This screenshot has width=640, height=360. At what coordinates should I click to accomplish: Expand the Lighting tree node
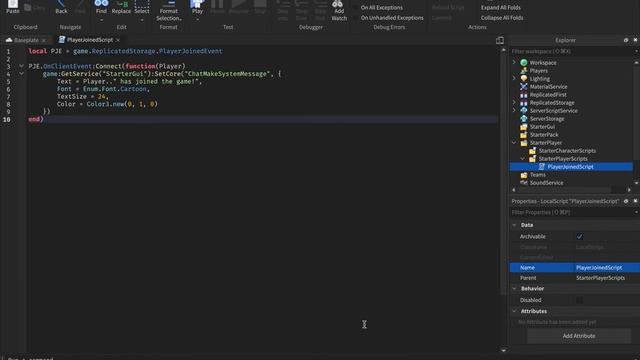tap(514, 78)
